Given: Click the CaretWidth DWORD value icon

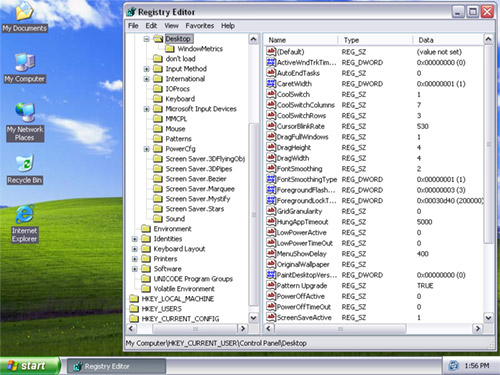Looking at the screenshot, I should [x=271, y=84].
